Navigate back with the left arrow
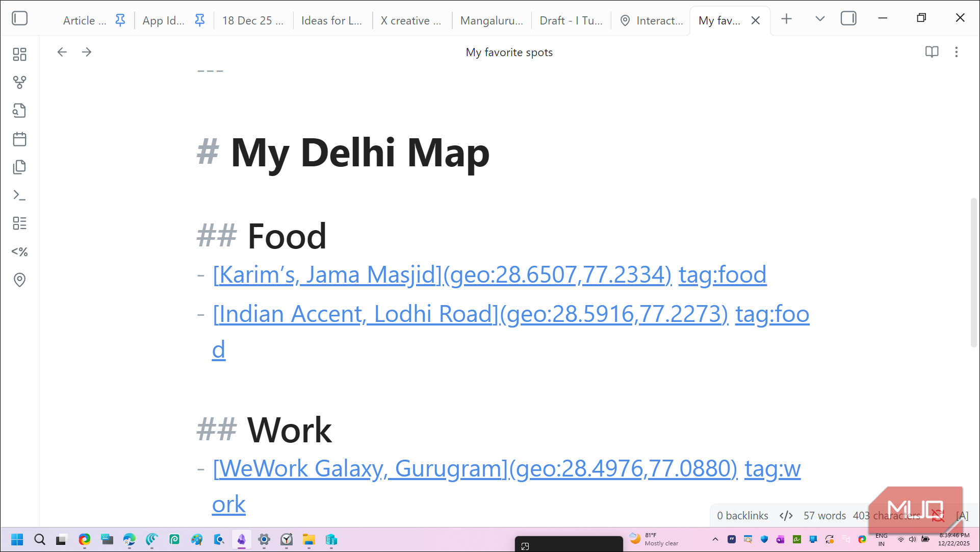Screen dimensions: 980x552 point(62,52)
